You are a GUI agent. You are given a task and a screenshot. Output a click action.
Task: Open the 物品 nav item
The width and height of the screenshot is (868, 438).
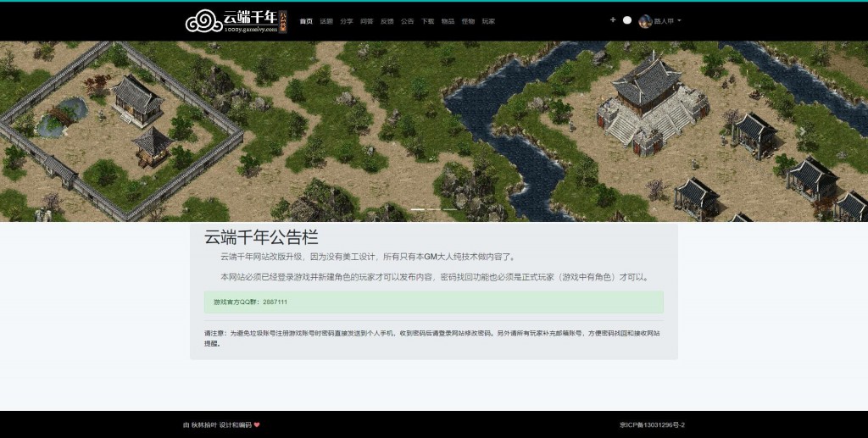(448, 21)
